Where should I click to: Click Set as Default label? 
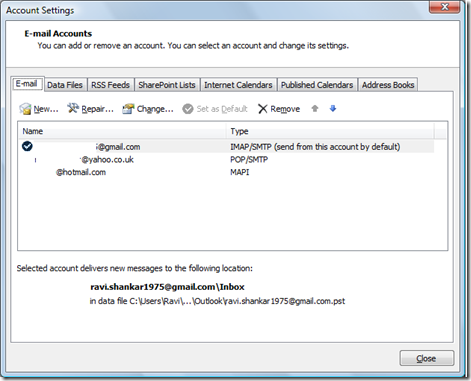pos(222,109)
